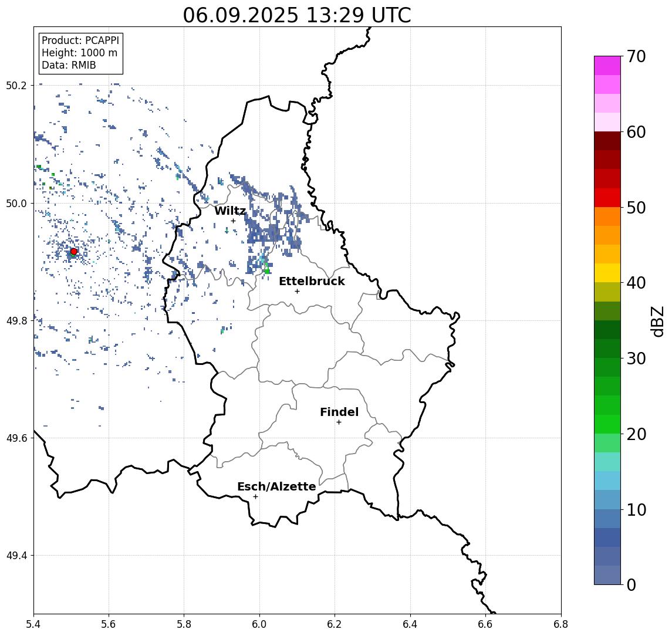Click the Height: 1000 m info line
Viewport: 672px width, 636px height.
coord(79,53)
